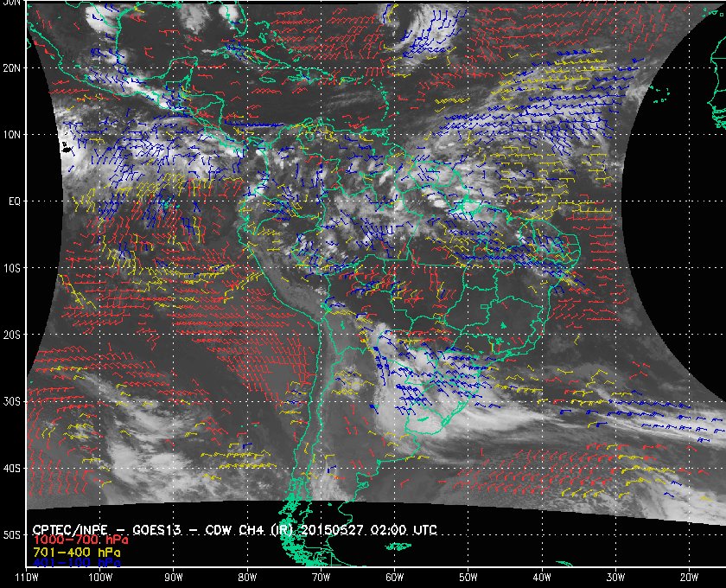Click the 20S latitude label
This screenshot has height=588, width=726.
(x=11, y=335)
